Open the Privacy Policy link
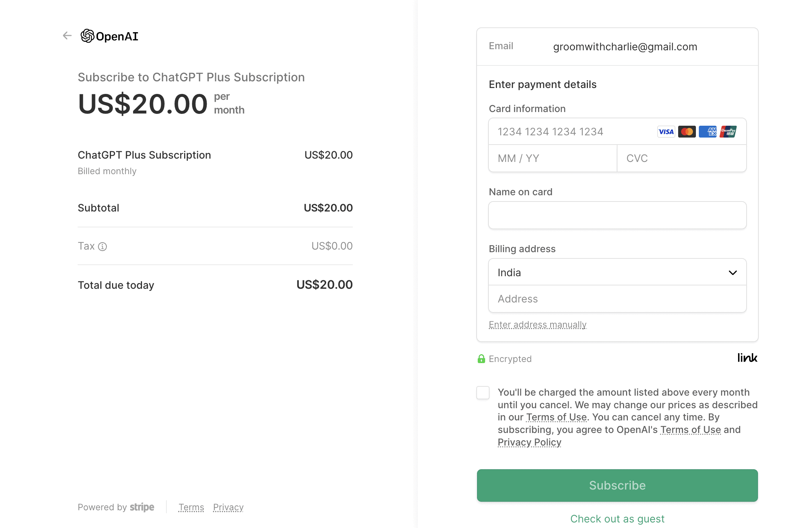The height and width of the screenshot is (528, 812). click(529, 442)
